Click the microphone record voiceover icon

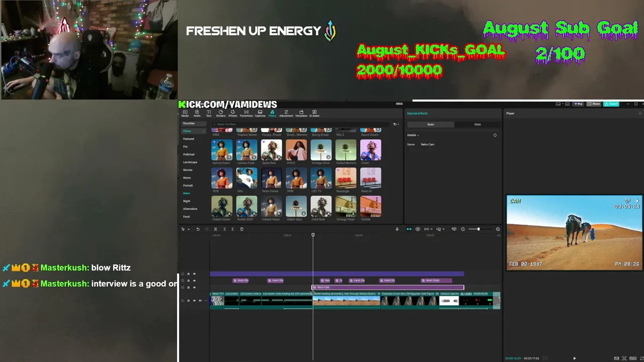(x=397, y=229)
